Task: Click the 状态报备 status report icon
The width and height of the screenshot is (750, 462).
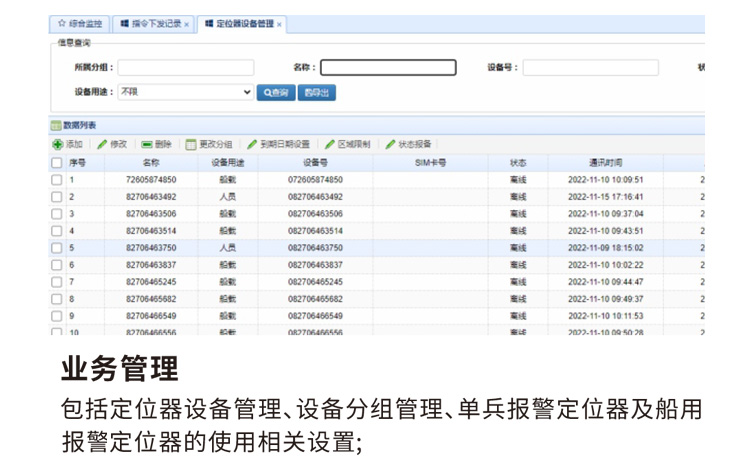Action: pos(390,144)
